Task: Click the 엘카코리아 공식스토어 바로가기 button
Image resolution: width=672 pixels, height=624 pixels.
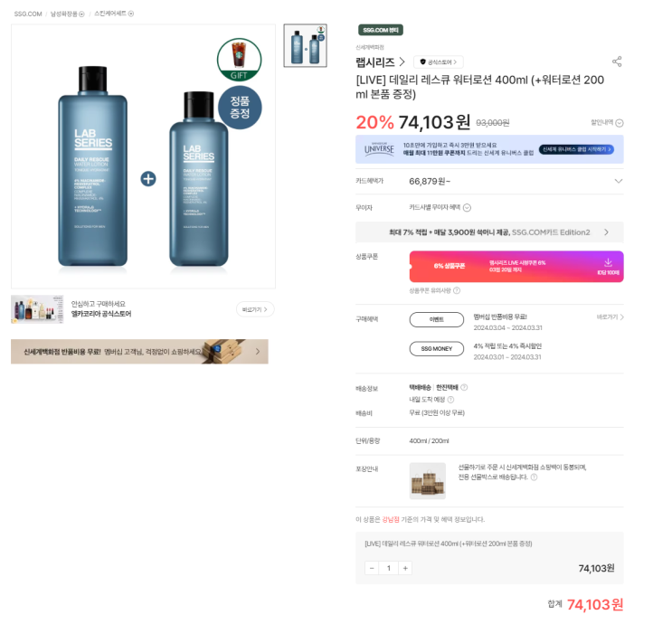Action: (x=254, y=309)
